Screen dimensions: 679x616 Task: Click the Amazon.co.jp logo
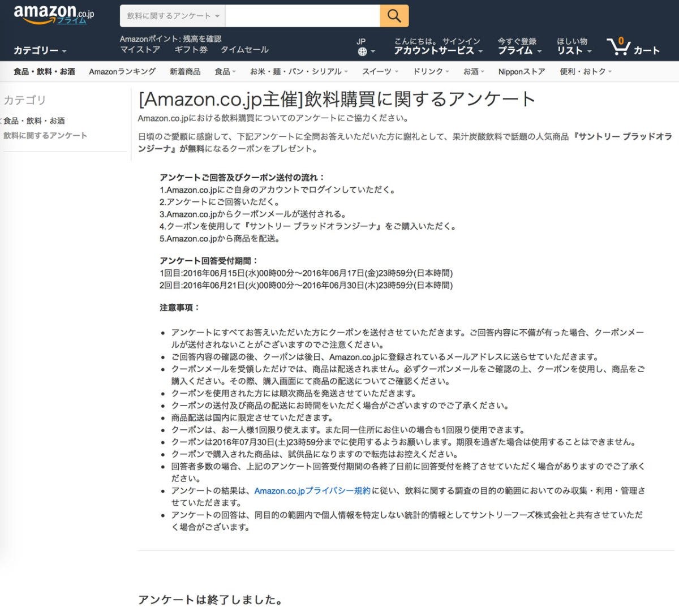pyautogui.click(x=53, y=14)
